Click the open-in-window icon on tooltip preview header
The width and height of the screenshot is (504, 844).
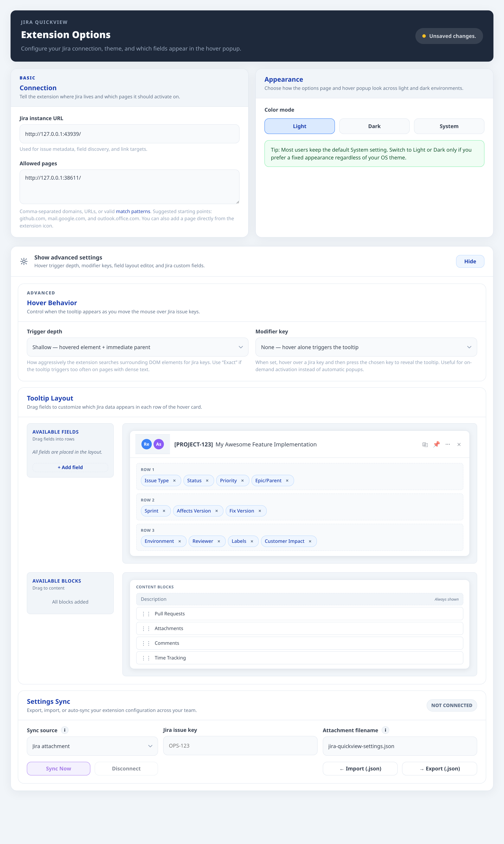pos(425,444)
